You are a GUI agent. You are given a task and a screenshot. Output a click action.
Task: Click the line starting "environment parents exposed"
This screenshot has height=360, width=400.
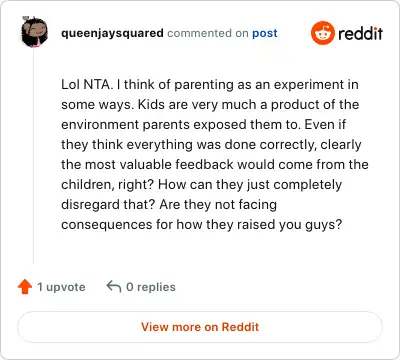[203, 125]
